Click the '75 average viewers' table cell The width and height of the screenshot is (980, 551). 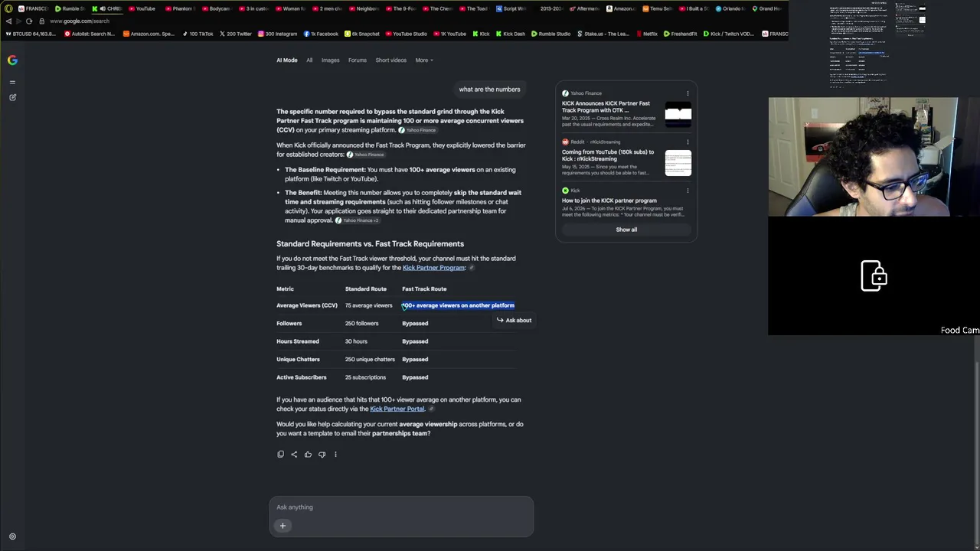click(x=368, y=305)
